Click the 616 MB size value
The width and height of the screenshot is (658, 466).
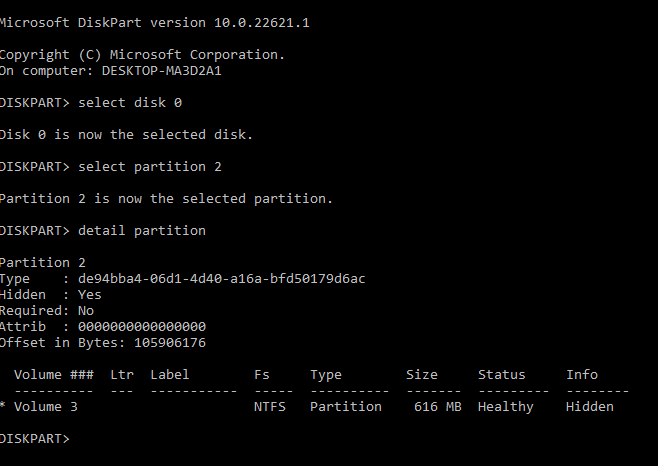coord(438,407)
